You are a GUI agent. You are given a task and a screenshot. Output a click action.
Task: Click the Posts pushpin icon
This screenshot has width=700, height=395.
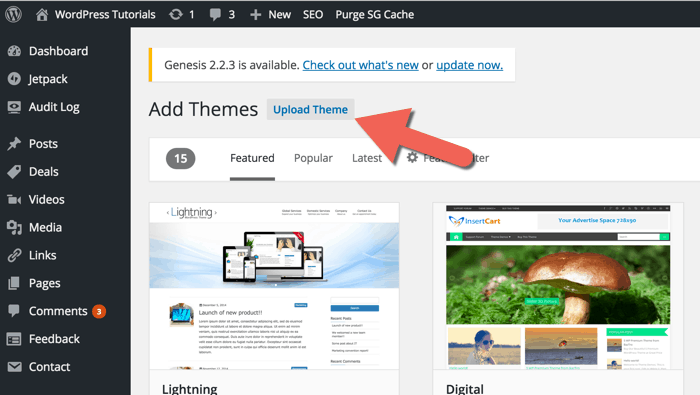coord(14,144)
